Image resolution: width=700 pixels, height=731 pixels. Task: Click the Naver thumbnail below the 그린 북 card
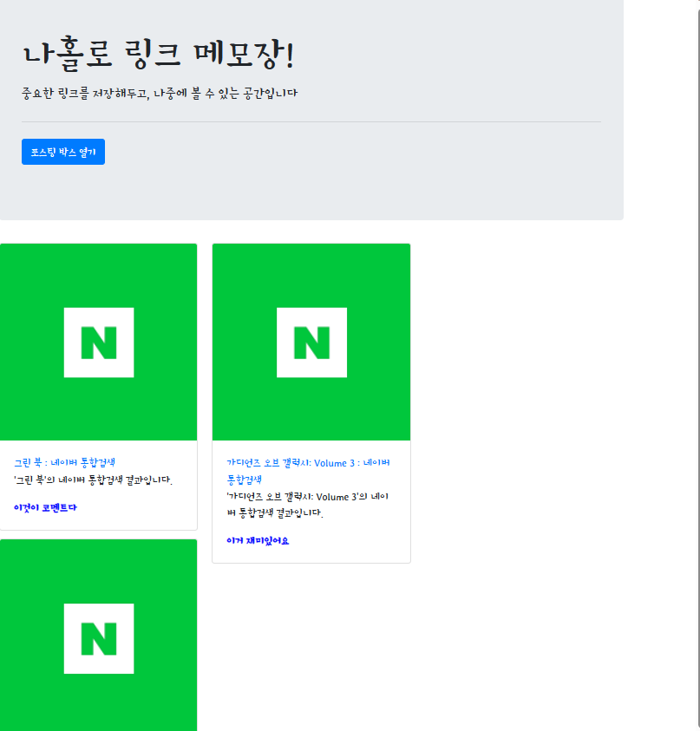click(x=98, y=635)
